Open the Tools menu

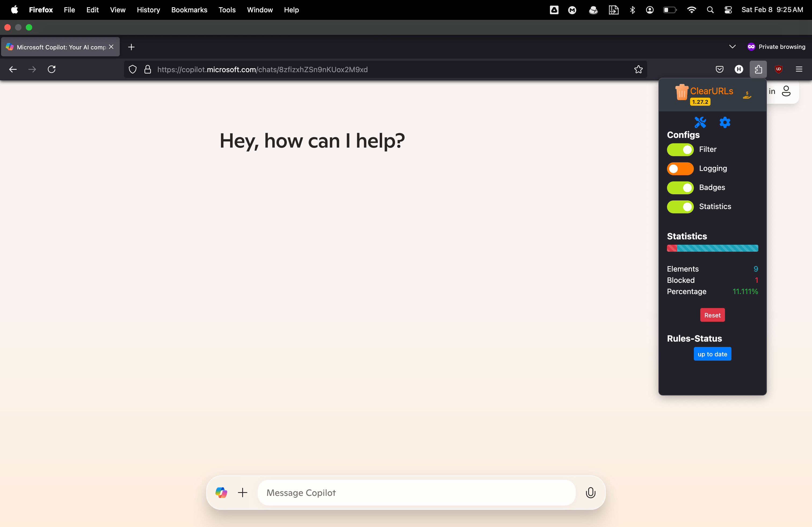(x=227, y=10)
